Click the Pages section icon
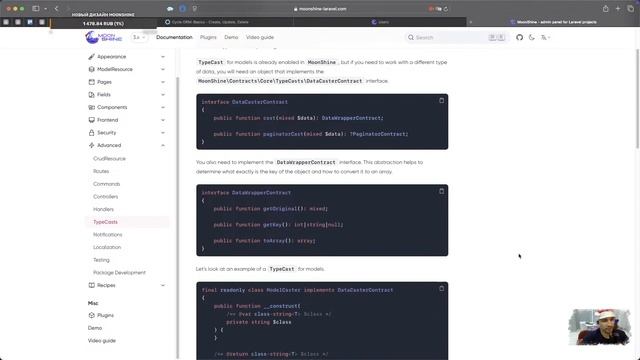 (91, 82)
